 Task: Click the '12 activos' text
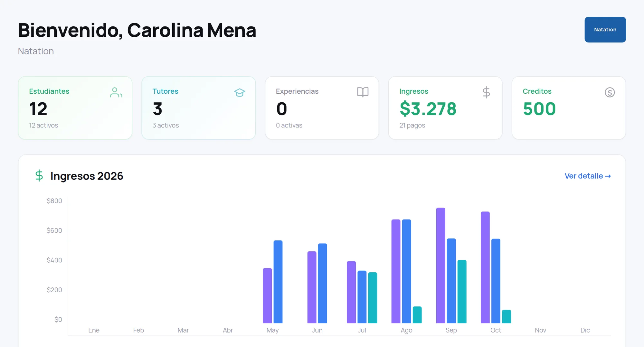pos(43,126)
